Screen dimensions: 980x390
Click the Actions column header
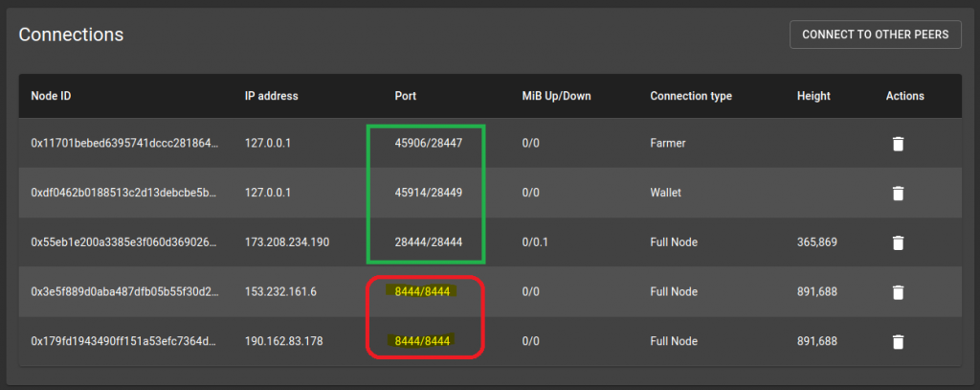pos(905,96)
